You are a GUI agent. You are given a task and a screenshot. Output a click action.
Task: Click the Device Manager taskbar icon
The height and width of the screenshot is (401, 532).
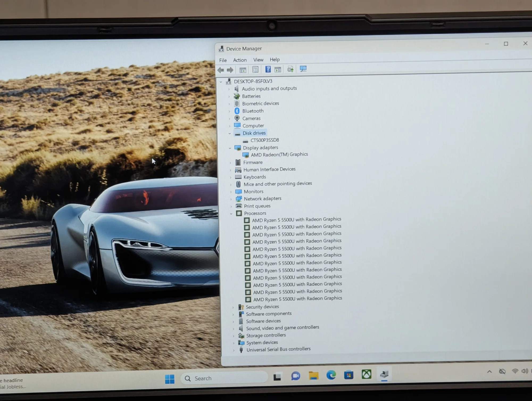point(384,374)
